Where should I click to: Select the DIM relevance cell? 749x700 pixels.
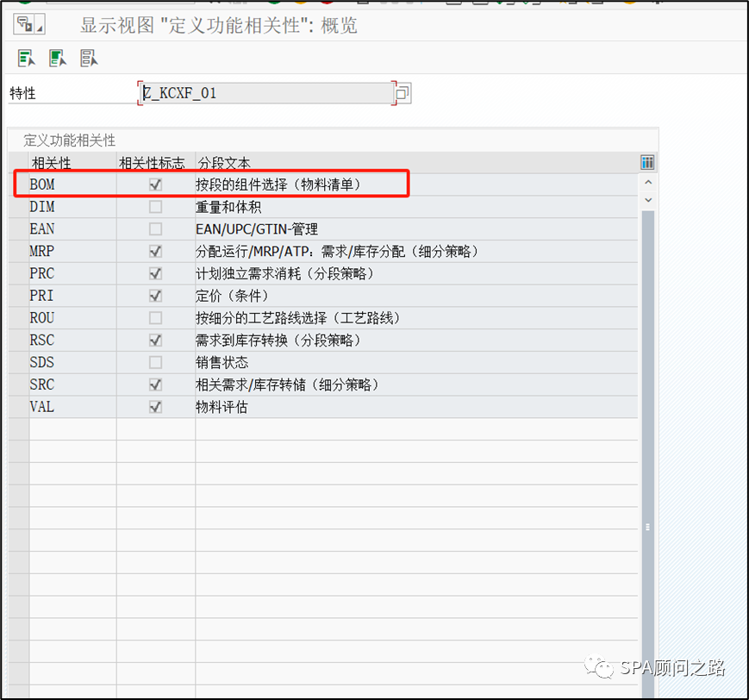pyautogui.click(x=72, y=207)
